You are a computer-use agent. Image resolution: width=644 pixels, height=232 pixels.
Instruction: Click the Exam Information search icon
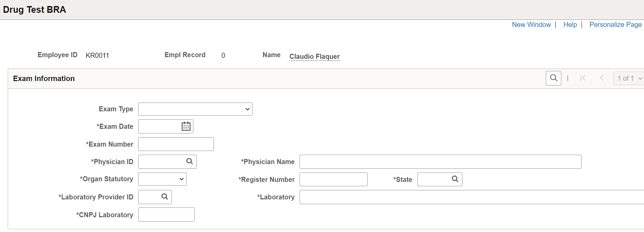click(553, 78)
